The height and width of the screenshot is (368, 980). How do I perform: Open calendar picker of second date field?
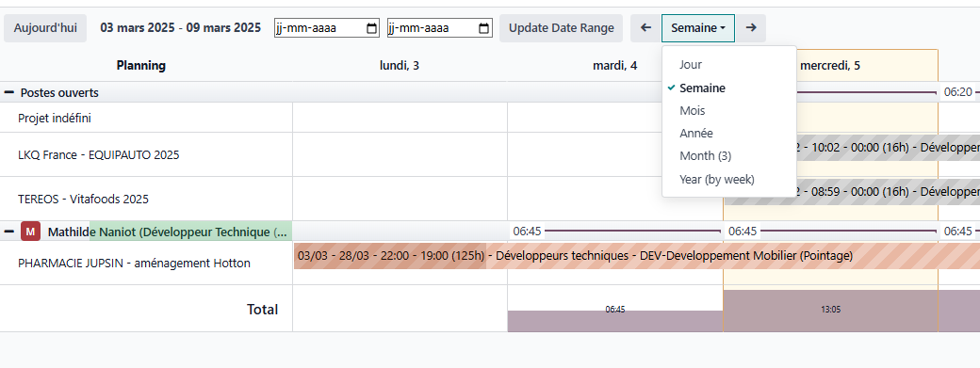(483, 28)
